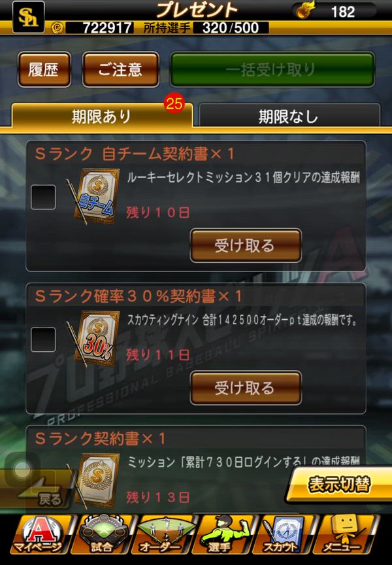392x565 pixels.
Task: Open 履歴 history button
Action: tap(44, 69)
